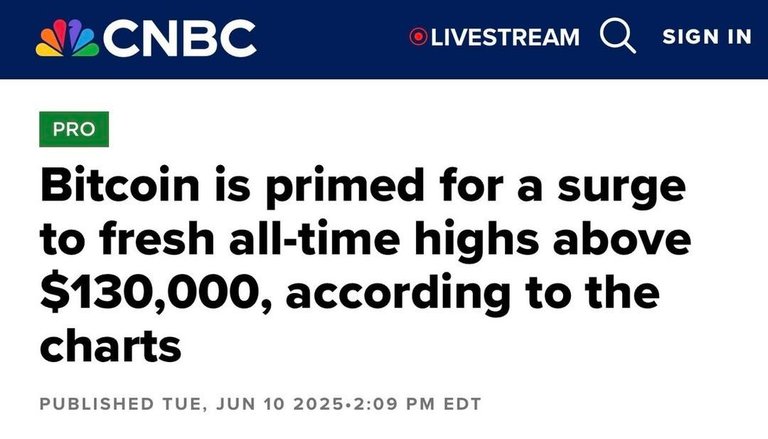This screenshot has height=439, width=768.
Task: Click the phrase "according to the" in the headline
Action: (473, 293)
